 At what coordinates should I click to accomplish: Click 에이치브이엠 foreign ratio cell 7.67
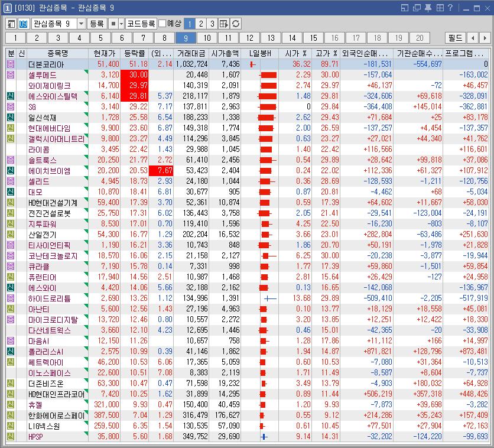pos(161,171)
